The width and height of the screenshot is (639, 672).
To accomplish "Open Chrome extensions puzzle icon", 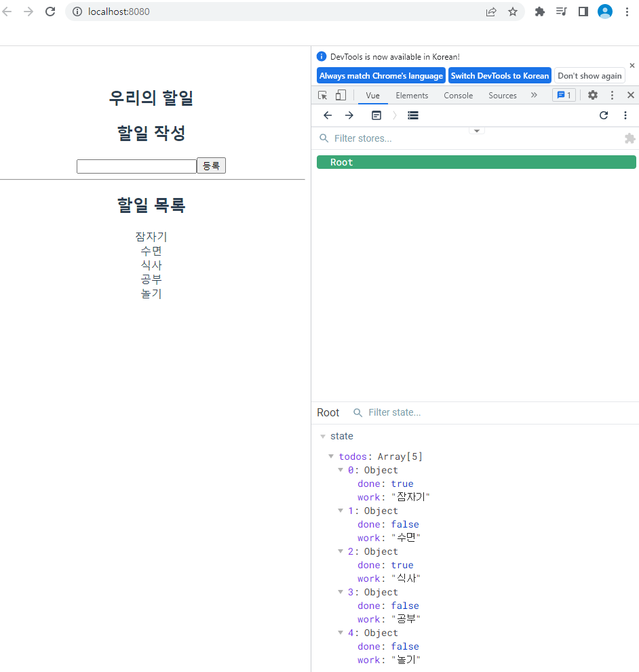I will click(x=539, y=12).
